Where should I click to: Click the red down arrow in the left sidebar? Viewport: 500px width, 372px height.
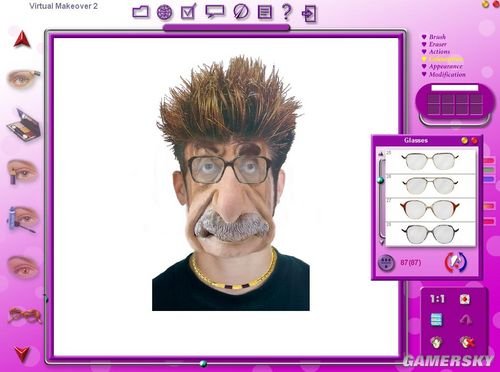(23, 354)
